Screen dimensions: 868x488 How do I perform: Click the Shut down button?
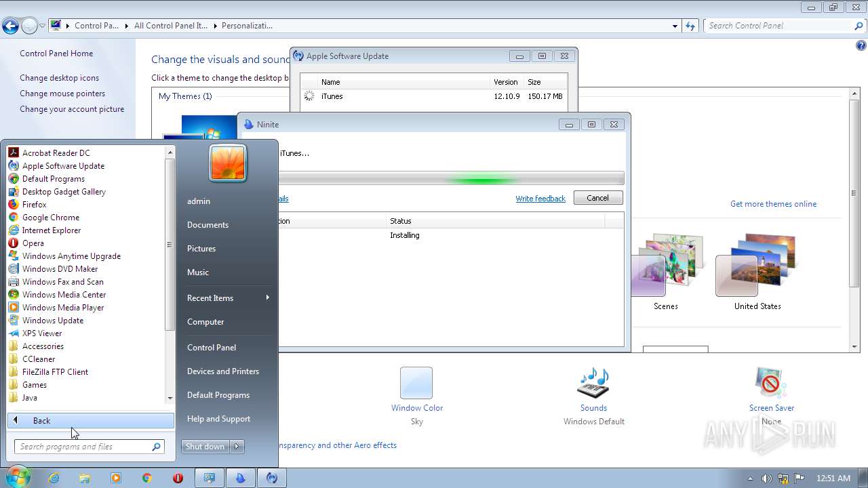(x=205, y=446)
